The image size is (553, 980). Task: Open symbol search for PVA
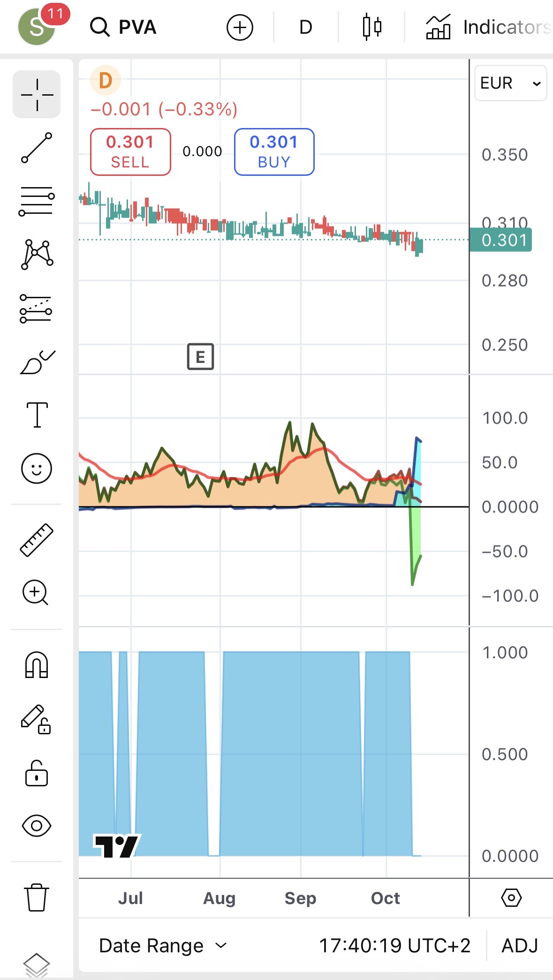point(123,27)
